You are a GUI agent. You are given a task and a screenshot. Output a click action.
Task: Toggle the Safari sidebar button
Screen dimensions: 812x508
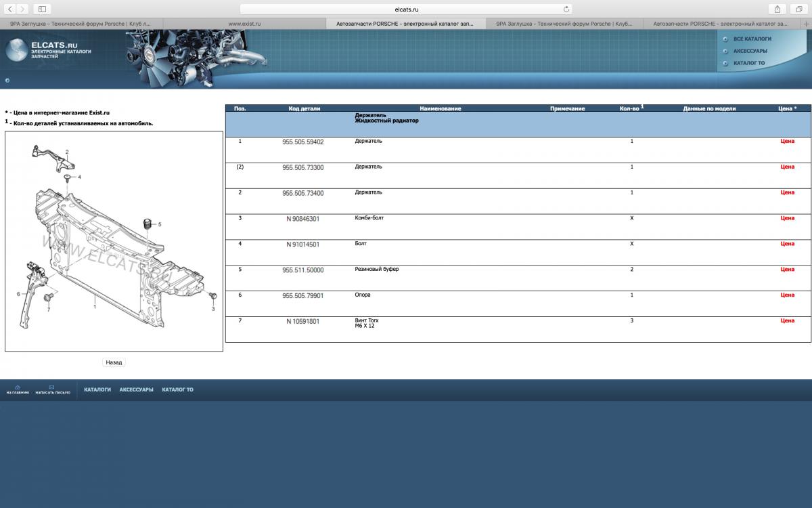point(42,9)
